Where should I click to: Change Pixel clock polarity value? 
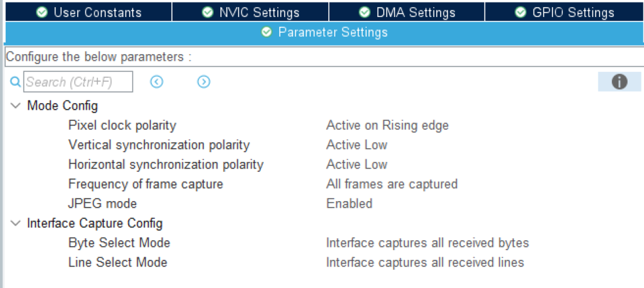pos(387,125)
